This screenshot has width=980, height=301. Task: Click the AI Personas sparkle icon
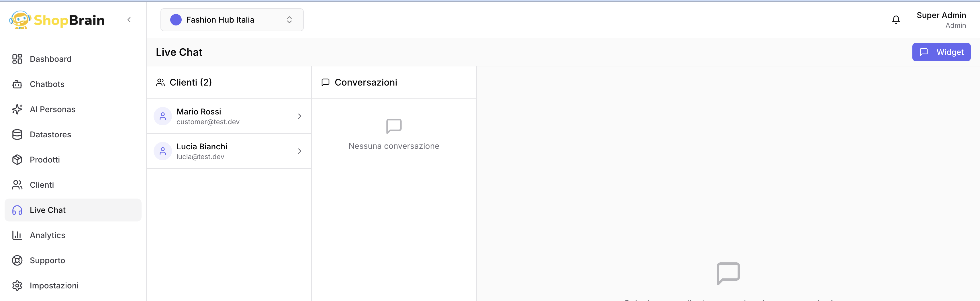pos(17,110)
